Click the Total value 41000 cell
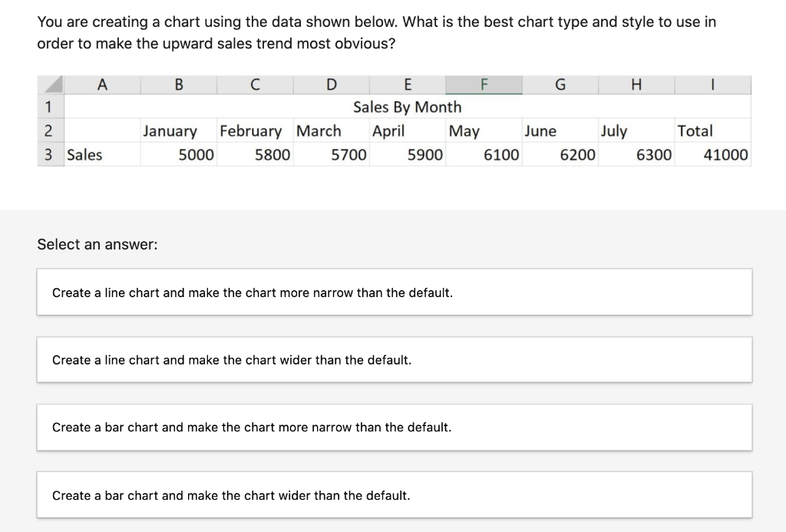 point(712,154)
